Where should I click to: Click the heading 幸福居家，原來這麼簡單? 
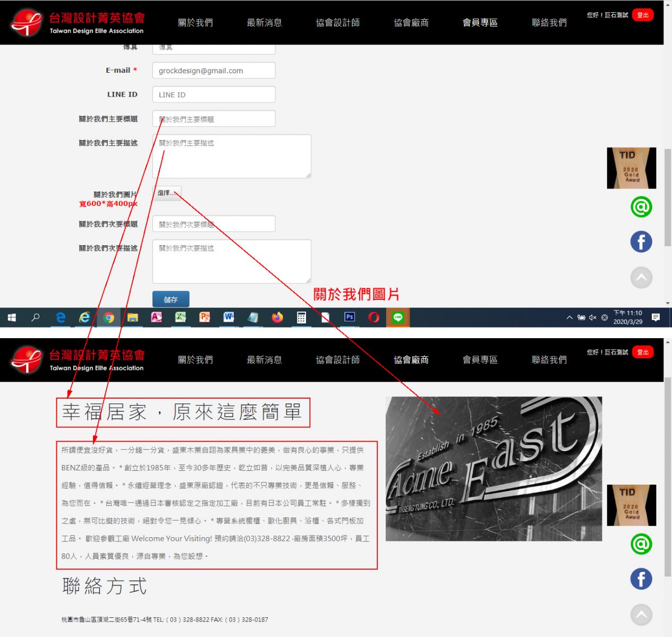point(182,412)
